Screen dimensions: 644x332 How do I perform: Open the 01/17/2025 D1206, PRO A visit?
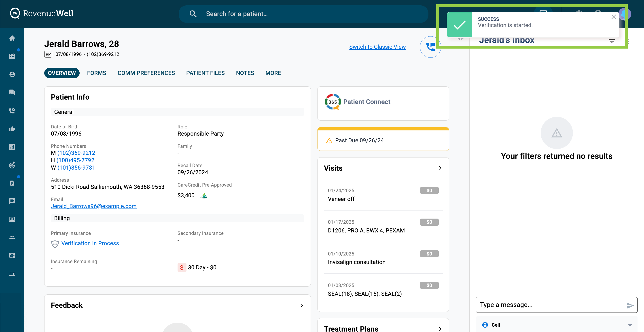(x=383, y=226)
